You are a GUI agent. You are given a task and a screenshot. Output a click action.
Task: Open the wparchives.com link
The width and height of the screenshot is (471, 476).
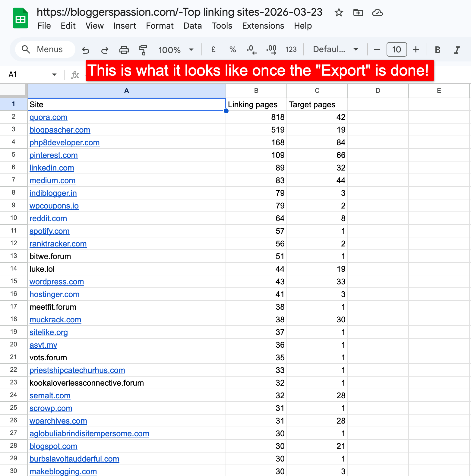[58, 421]
